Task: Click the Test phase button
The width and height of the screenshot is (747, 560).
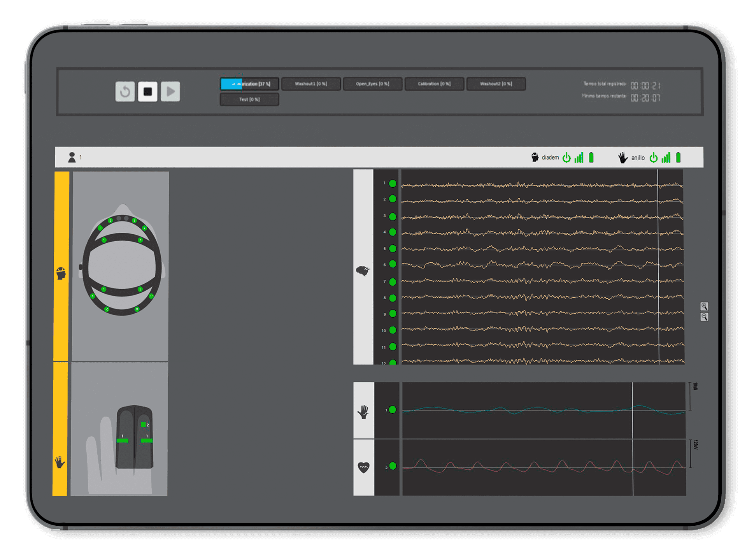Action: pyautogui.click(x=249, y=99)
